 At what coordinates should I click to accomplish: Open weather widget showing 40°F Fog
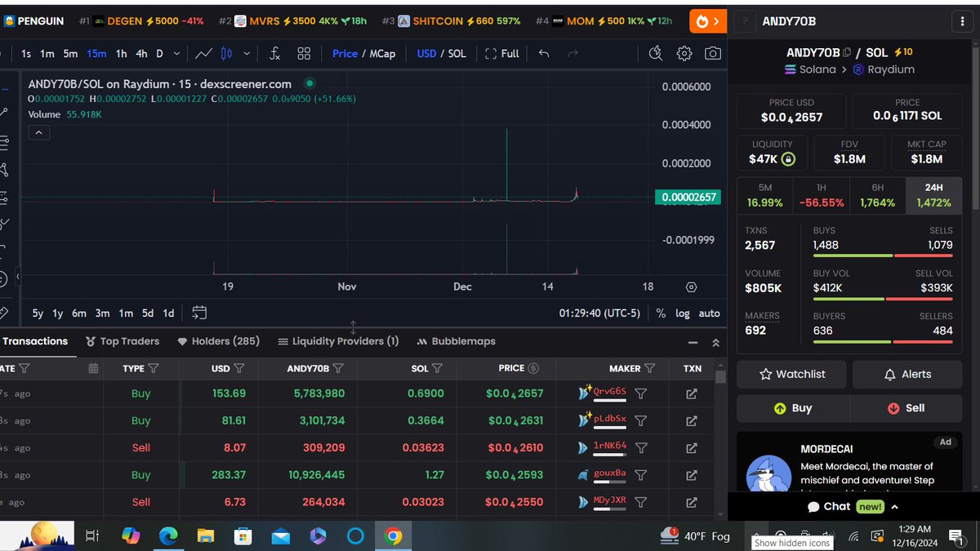696,536
